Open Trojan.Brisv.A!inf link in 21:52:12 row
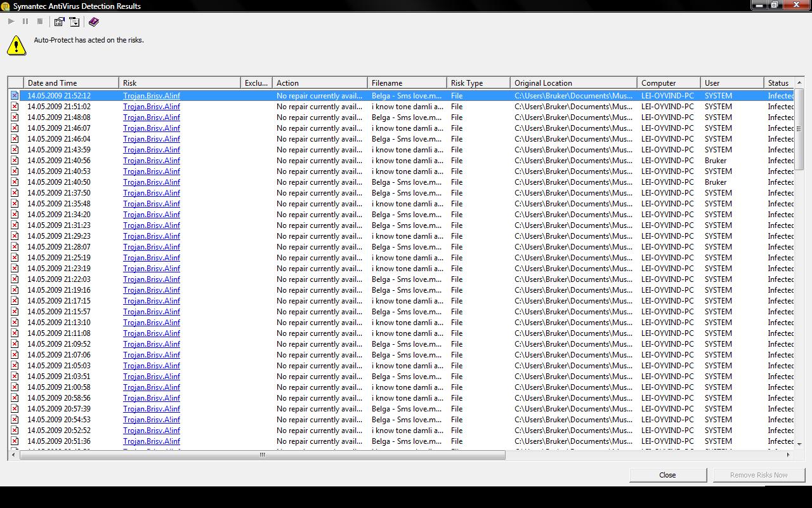The height and width of the screenshot is (508, 812). [x=152, y=96]
